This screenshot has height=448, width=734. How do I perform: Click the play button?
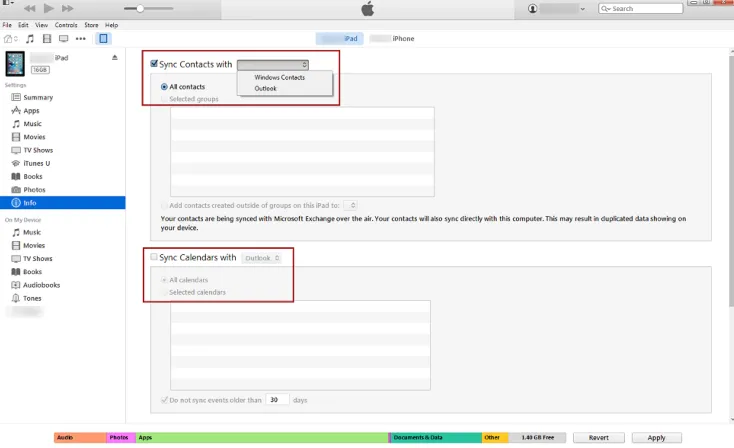click(x=49, y=8)
